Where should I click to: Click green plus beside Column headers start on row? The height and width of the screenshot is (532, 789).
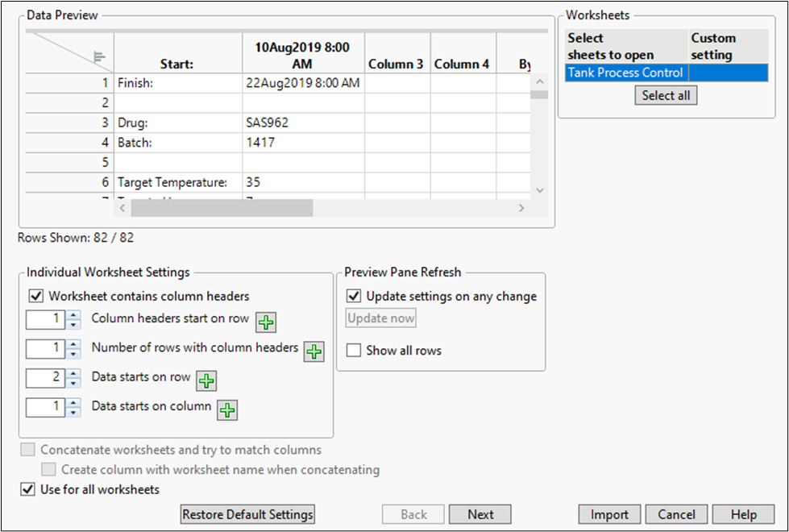pyautogui.click(x=265, y=322)
